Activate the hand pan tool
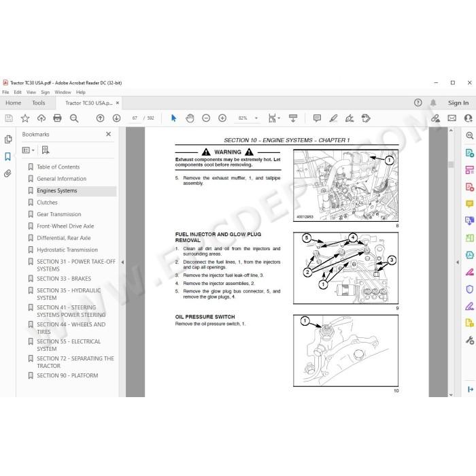 point(190,118)
